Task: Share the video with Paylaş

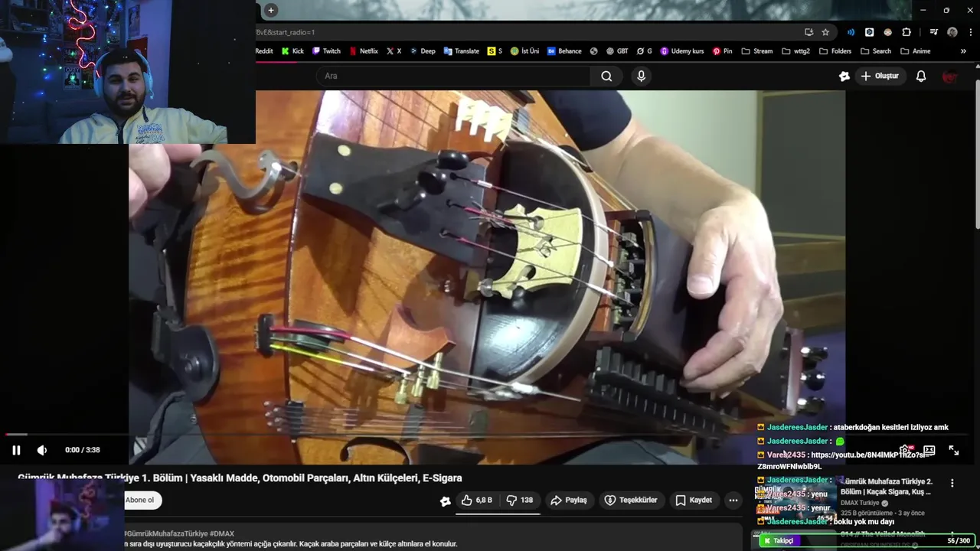Action: click(x=568, y=500)
